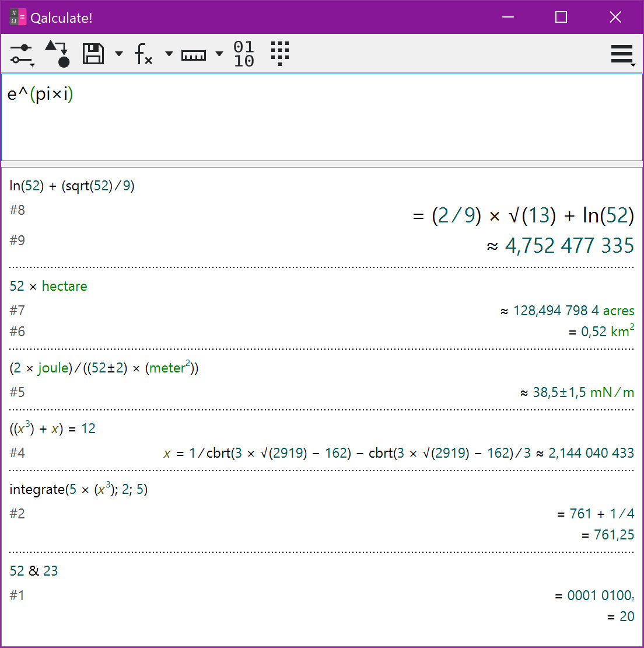Select history expression ln(52) + (sqrt(52)/9)
This screenshot has width=644, height=648.
tap(72, 186)
